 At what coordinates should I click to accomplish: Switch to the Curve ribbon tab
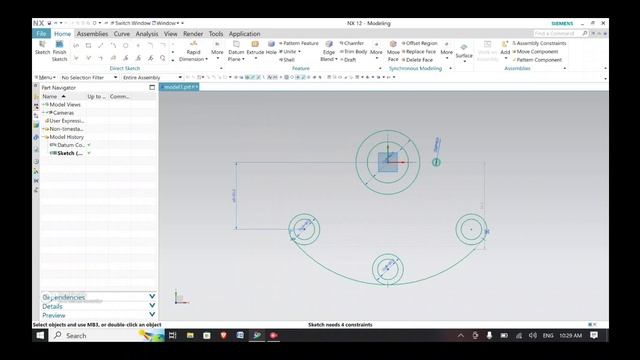pyautogui.click(x=122, y=34)
